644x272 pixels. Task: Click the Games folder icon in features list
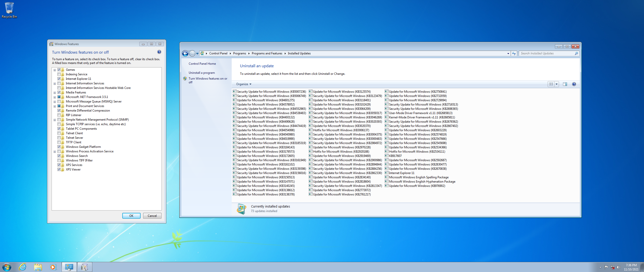[63, 70]
